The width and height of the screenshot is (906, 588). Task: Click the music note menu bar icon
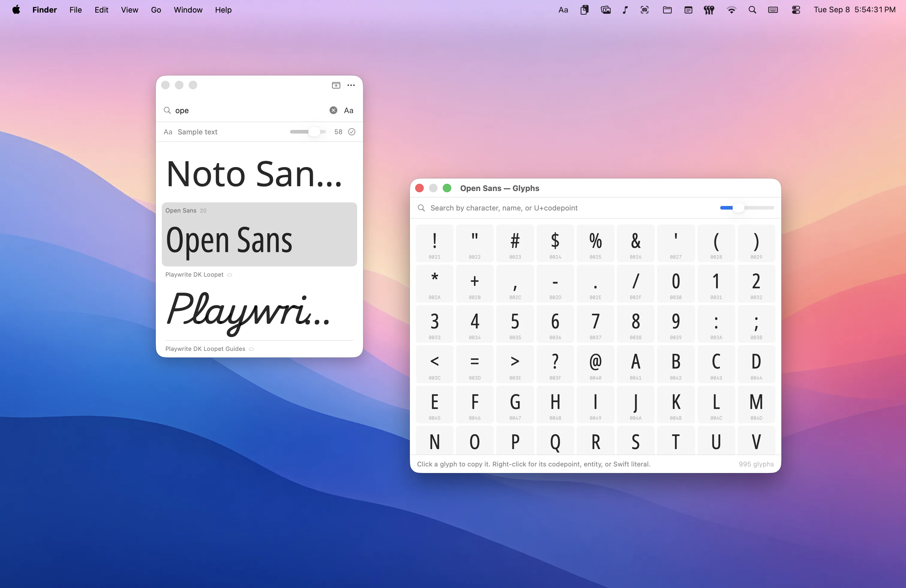tap(625, 10)
